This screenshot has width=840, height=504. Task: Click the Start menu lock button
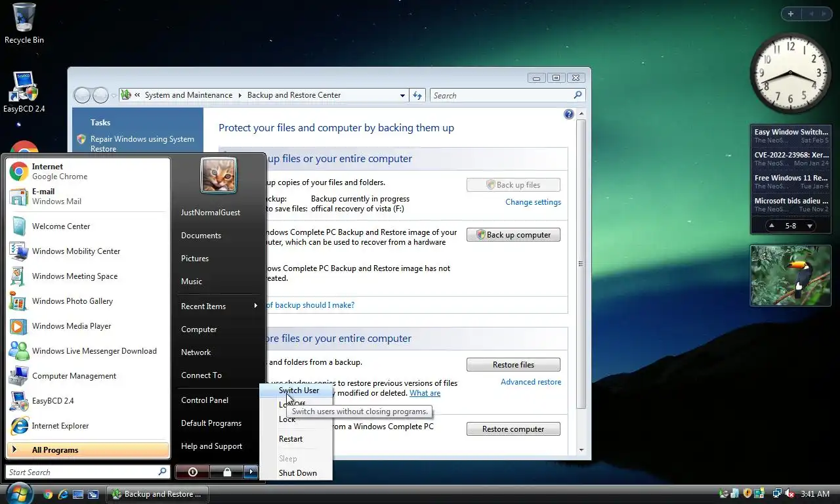point(227,472)
